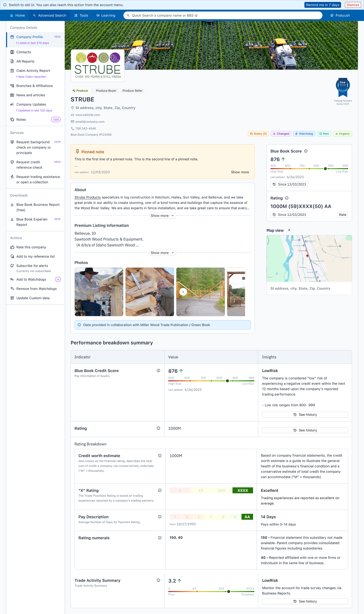The height and width of the screenshot is (614, 364).
Task: Click Update Custom data
Action: [x=35, y=298]
